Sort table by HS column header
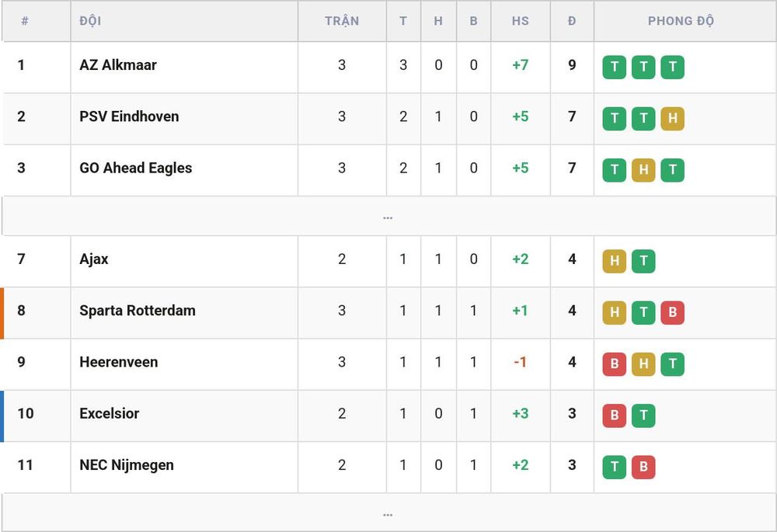Screen dimensions: 777x532 click(x=521, y=21)
